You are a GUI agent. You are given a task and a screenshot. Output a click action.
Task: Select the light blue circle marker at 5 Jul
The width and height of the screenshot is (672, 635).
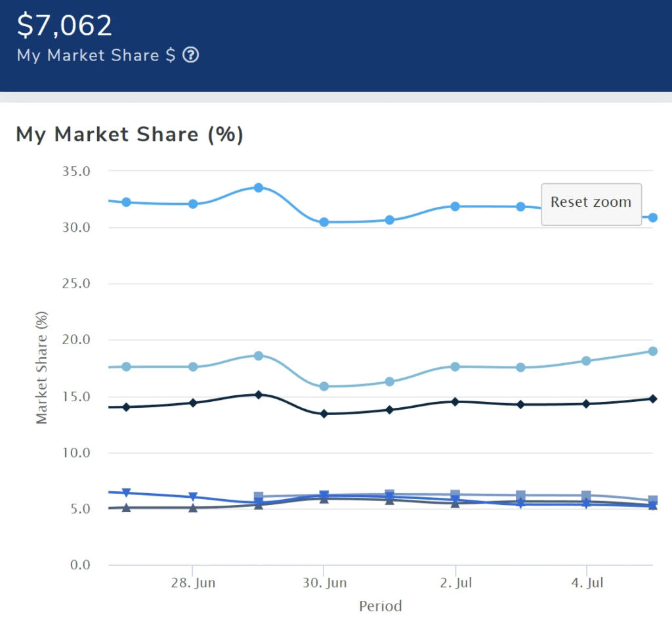pos(653,351)
